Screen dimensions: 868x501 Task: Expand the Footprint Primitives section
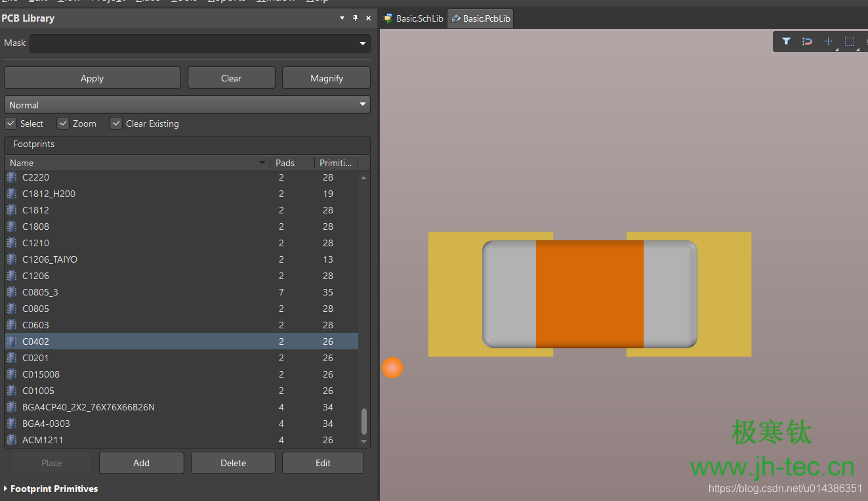(x=6, y=489)
